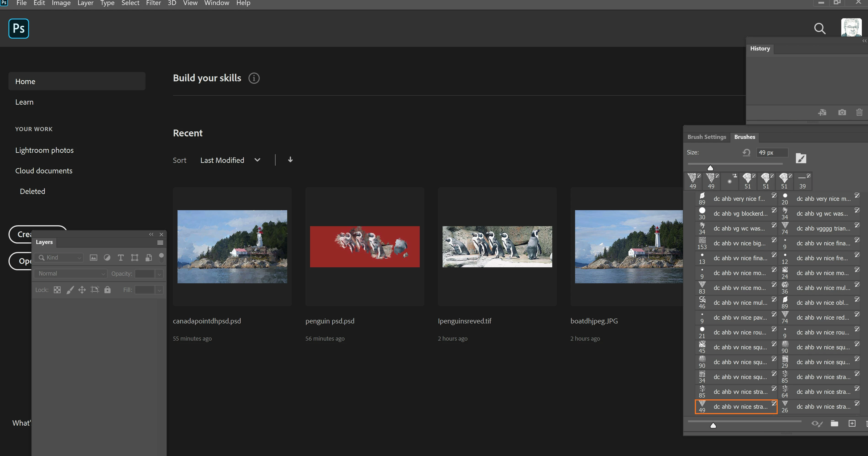This screenshot has height=456, width=868.
Task: Open the Learn section in the sidebar
Action: (24, 102)
